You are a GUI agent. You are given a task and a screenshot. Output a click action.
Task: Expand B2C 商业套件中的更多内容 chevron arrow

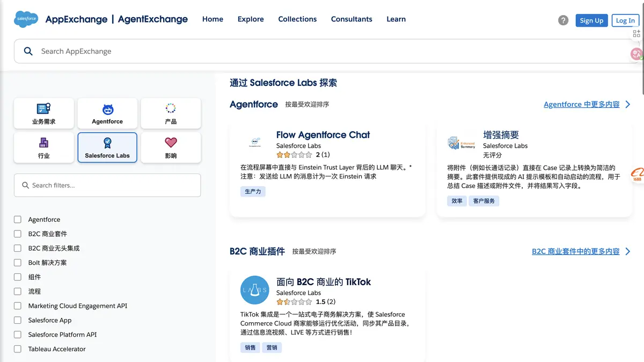(x=628, y=251)
